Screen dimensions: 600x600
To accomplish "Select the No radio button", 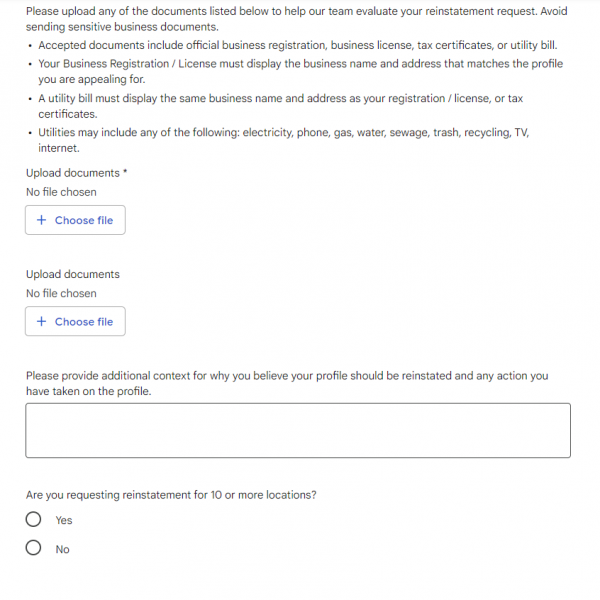I will (x=34, y=549).
